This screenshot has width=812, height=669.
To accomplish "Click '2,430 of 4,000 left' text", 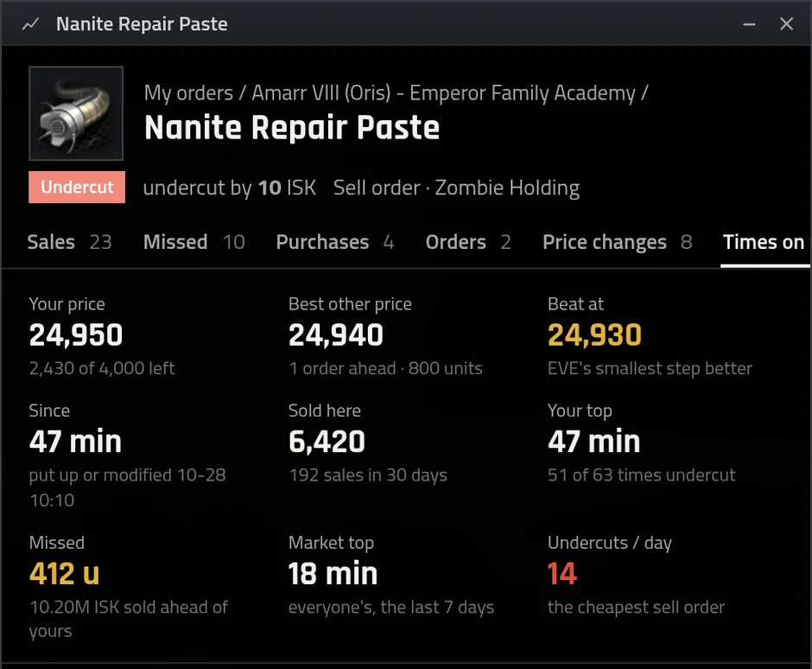I will (x=102, y=368).
